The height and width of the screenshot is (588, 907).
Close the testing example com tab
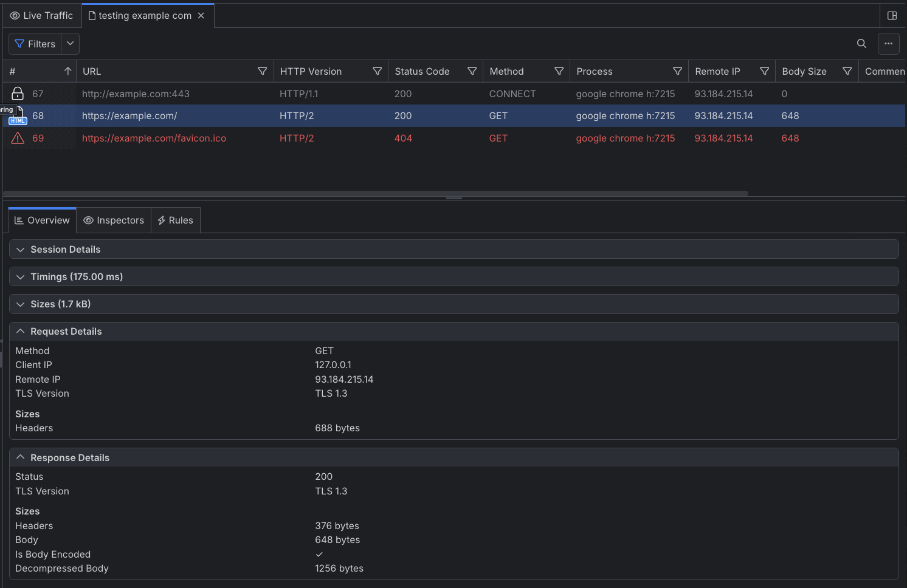(201, 16)
